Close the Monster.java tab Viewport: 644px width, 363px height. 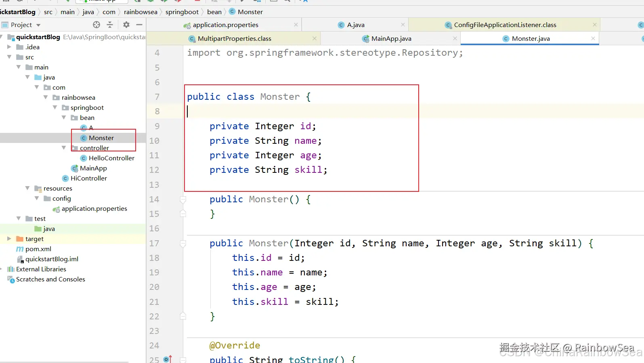pos(593,38)
